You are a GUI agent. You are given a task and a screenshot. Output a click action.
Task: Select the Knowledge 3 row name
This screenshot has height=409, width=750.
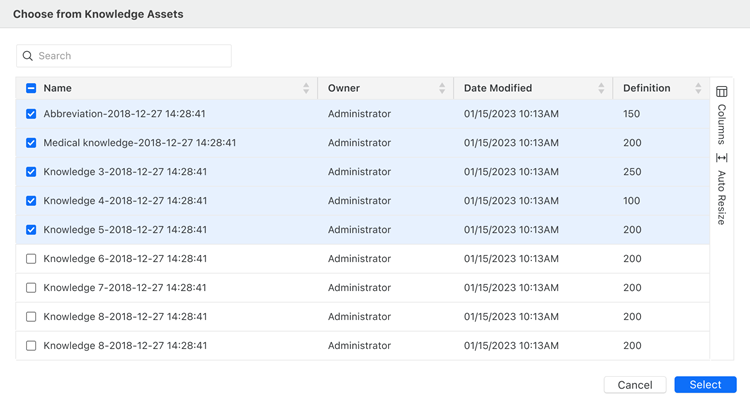click(x=125, y=172)
